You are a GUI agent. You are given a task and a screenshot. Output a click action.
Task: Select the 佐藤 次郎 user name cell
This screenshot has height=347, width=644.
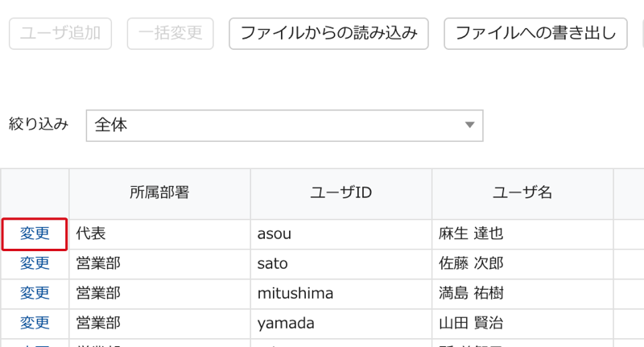[522, 263]
